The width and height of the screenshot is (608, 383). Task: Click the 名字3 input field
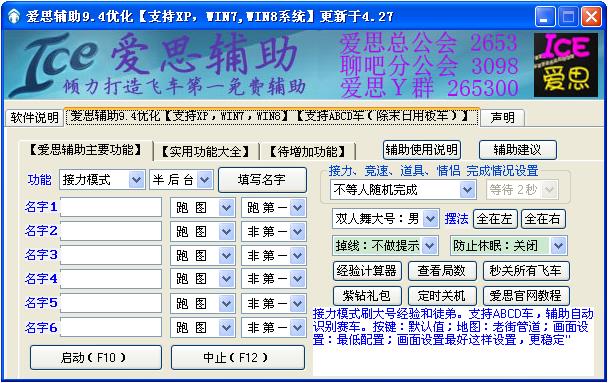tap(111, 255)
